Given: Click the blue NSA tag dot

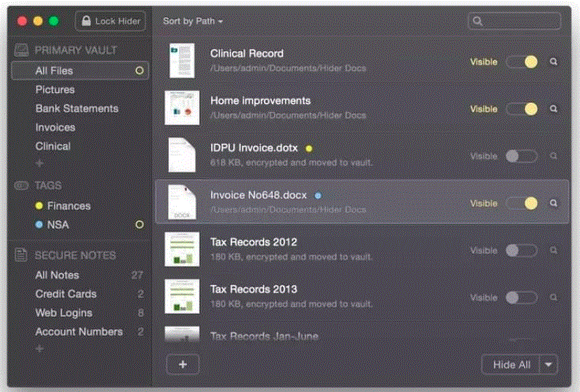Looking at the screenshot, I should coord(39,225).
